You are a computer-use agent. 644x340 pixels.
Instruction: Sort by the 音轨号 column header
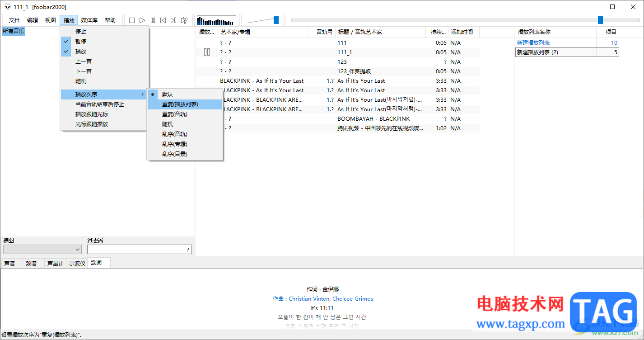click(x=322, y=32)
